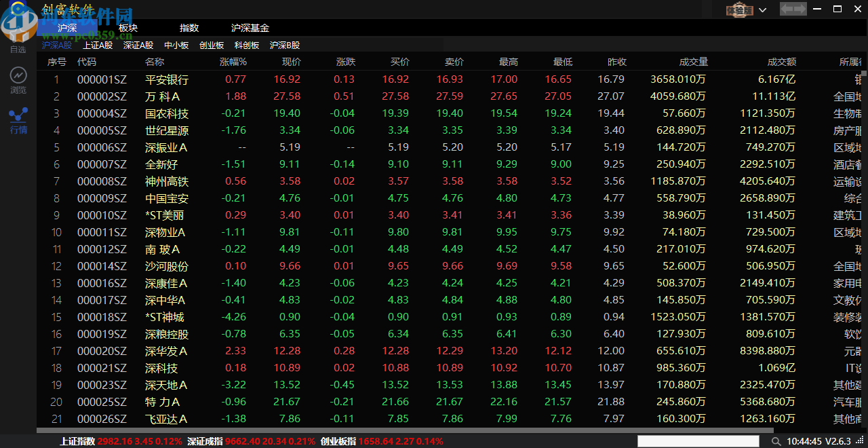Select the 国农科技 stock name
This screenshot has width=868, height=448.
(167, 113)
